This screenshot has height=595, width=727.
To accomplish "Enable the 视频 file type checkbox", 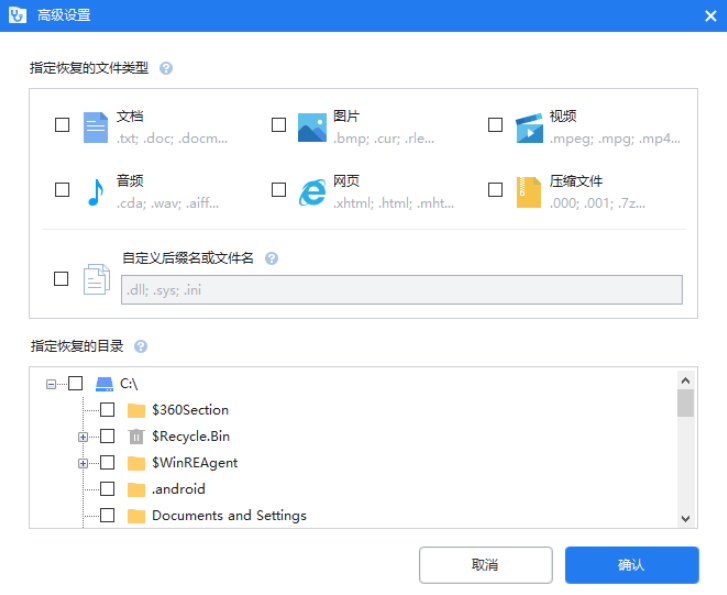I will tap(495, 125).
